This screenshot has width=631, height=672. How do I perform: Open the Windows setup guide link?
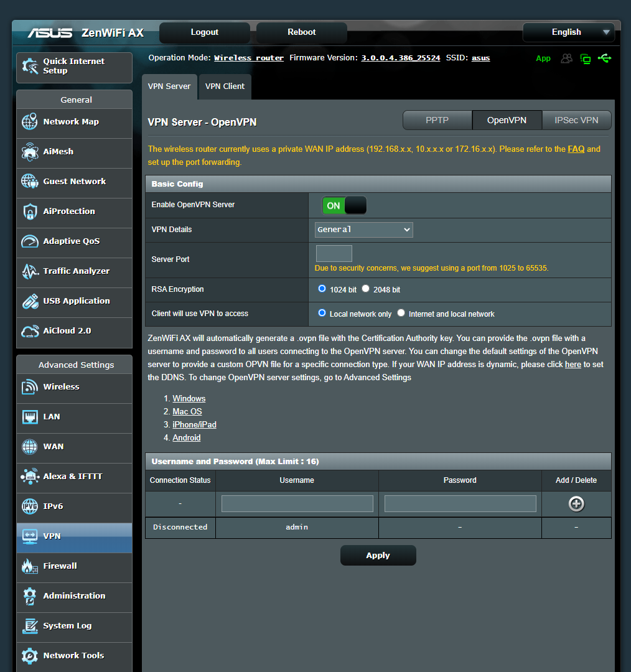[189, 399]
